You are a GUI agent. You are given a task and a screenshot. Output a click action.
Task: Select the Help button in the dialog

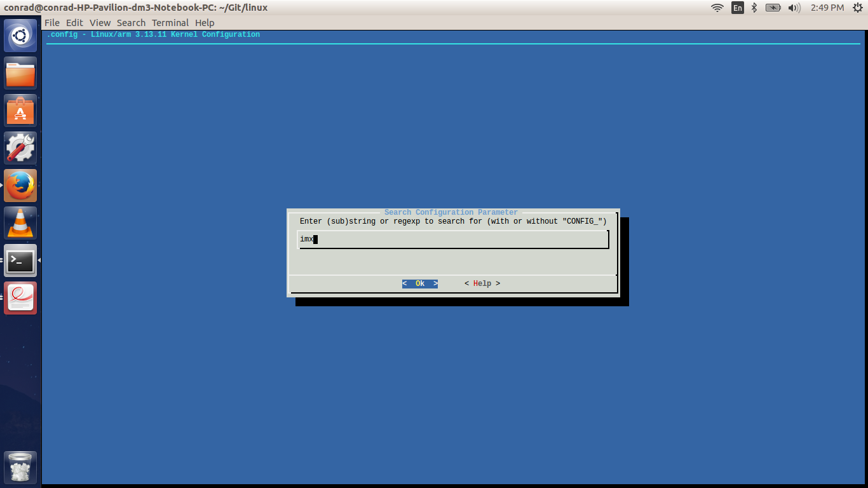(482, 283)
